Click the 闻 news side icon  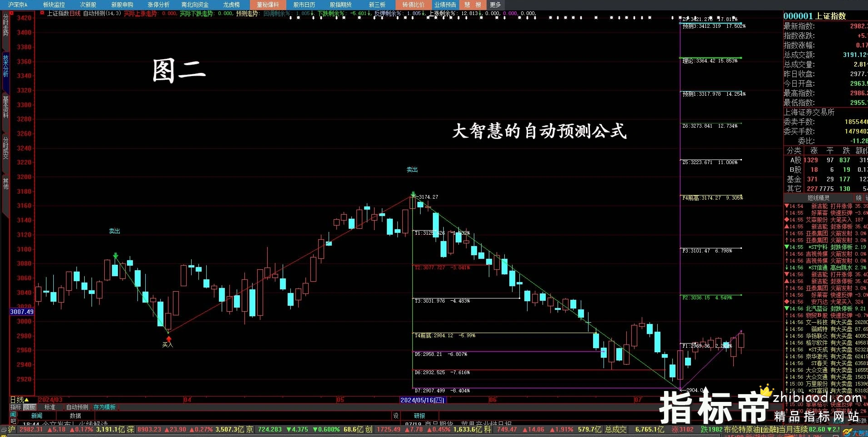[13, 415]
